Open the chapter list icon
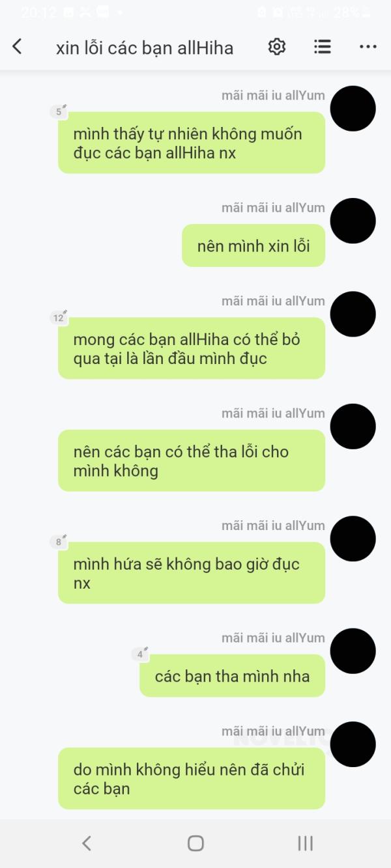The image size is (391, 868). coord(323,46)
